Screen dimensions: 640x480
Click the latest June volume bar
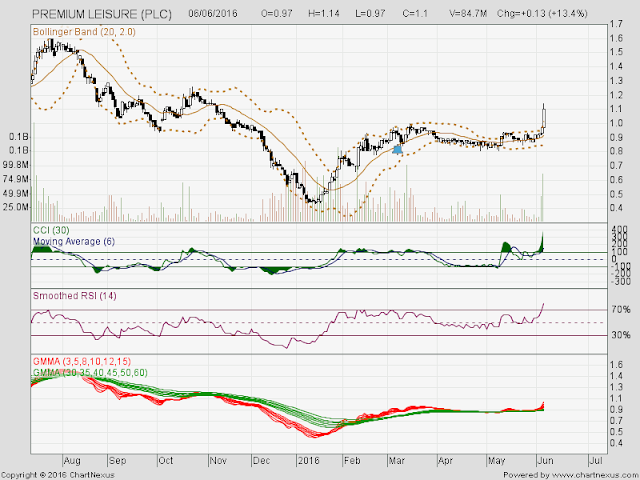point(543,197)
